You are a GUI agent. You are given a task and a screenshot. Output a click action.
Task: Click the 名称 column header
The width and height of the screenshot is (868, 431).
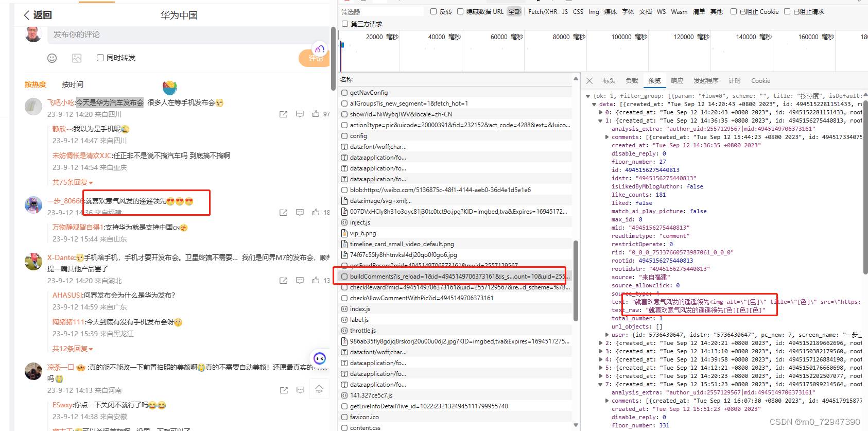tap(346, 79)
